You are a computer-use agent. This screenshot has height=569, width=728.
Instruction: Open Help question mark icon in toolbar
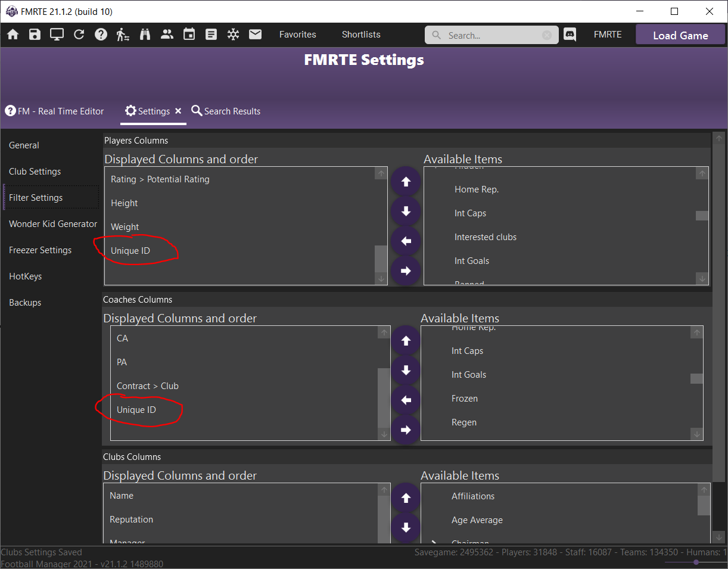[x=101, y=35]
